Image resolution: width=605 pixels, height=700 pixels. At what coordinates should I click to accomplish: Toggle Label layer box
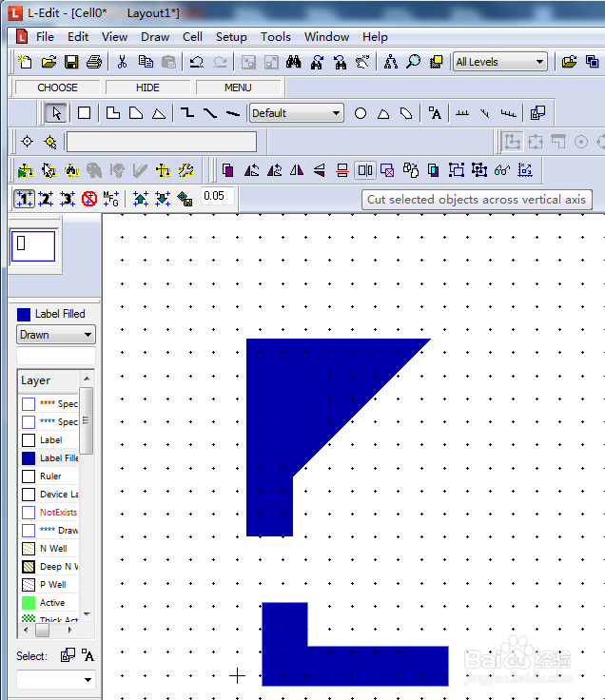click(x=29, y=440)
